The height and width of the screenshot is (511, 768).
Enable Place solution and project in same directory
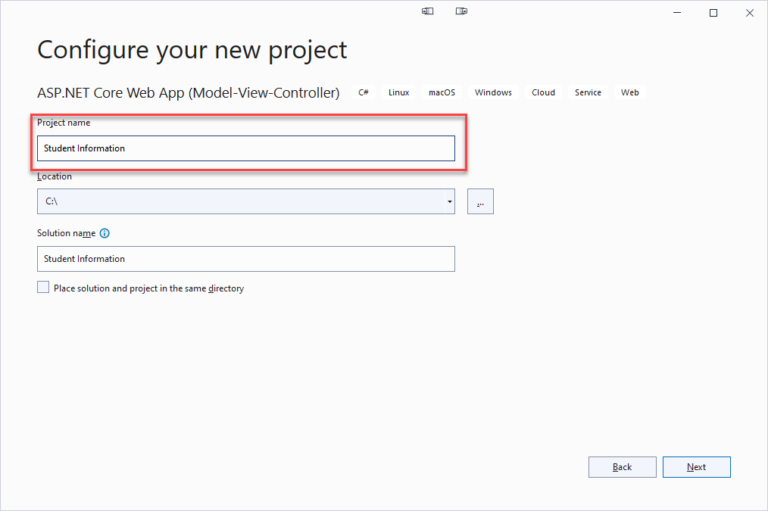point(43,287)
